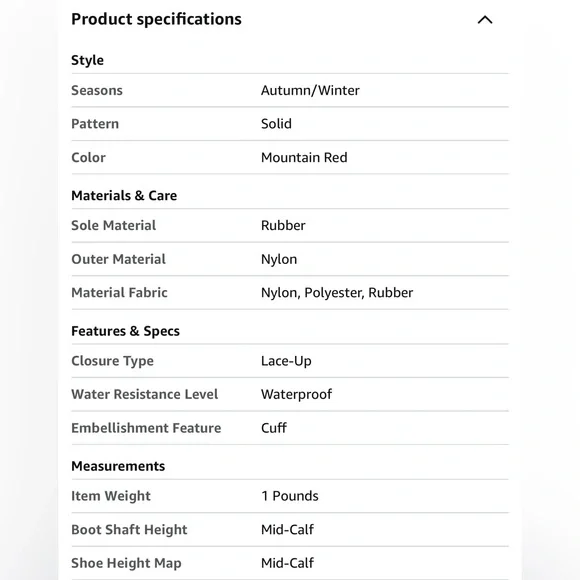This screenshot has height=580, width=580.
Task: Click the Product specifications heading
Action: tap(156, 19)
